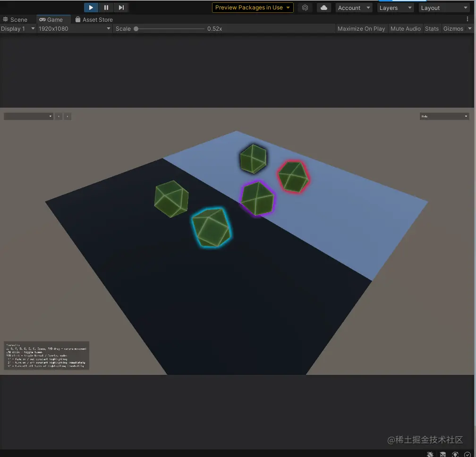Open the Display 1 dropdown

point(18,28)
